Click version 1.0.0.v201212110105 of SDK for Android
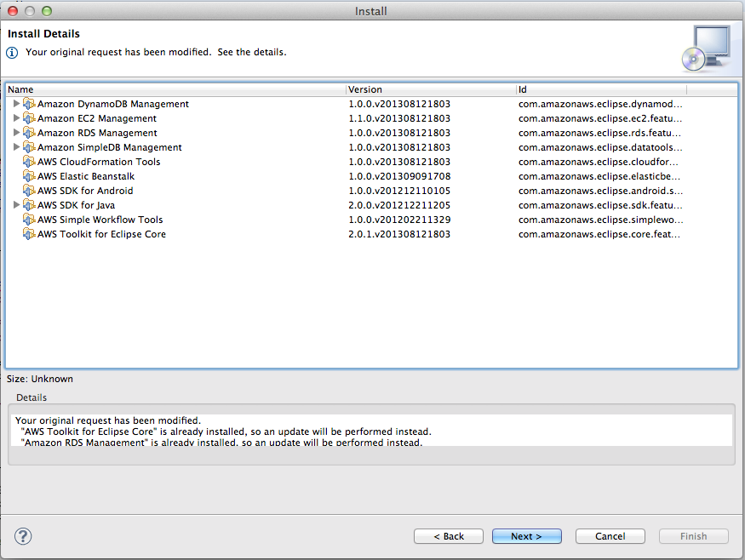Viewport: 745px width, 560px height. (x=399, y=191)
